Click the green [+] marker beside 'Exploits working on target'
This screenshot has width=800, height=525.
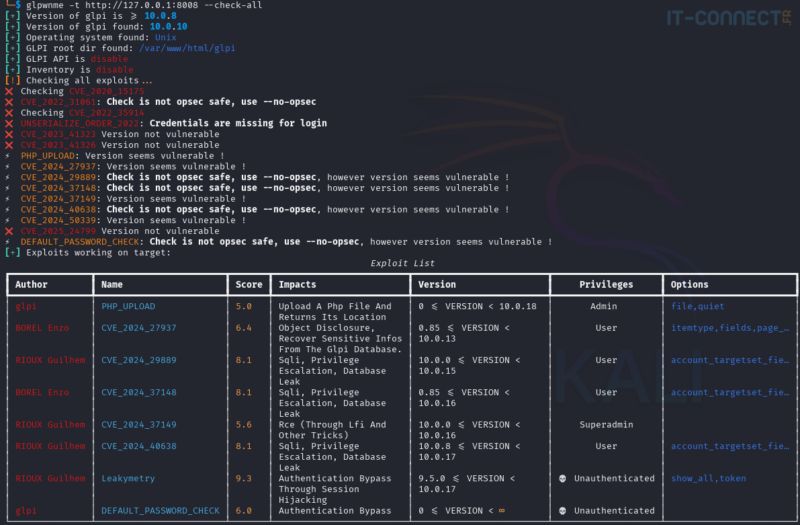pos(13,253)
